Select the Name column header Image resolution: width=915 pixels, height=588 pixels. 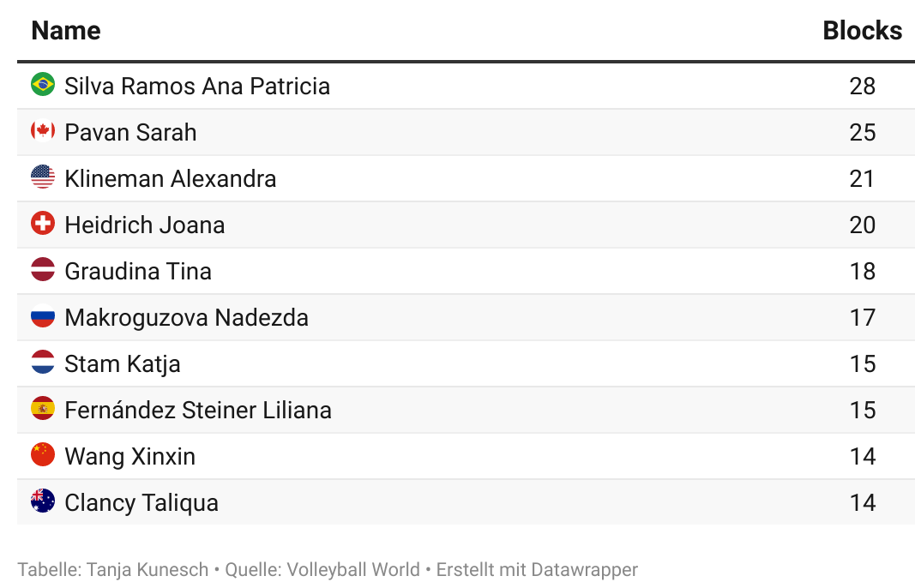66,30
